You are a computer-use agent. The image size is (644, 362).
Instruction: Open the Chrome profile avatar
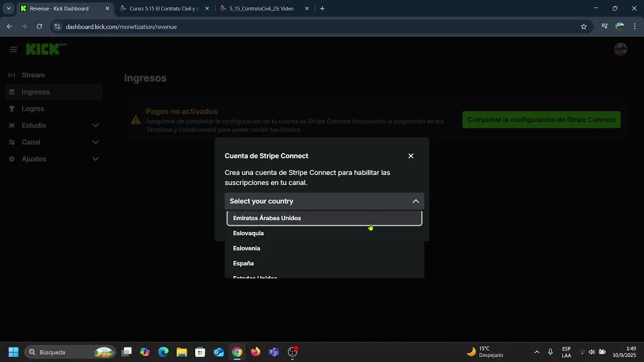tap(620, 27)
